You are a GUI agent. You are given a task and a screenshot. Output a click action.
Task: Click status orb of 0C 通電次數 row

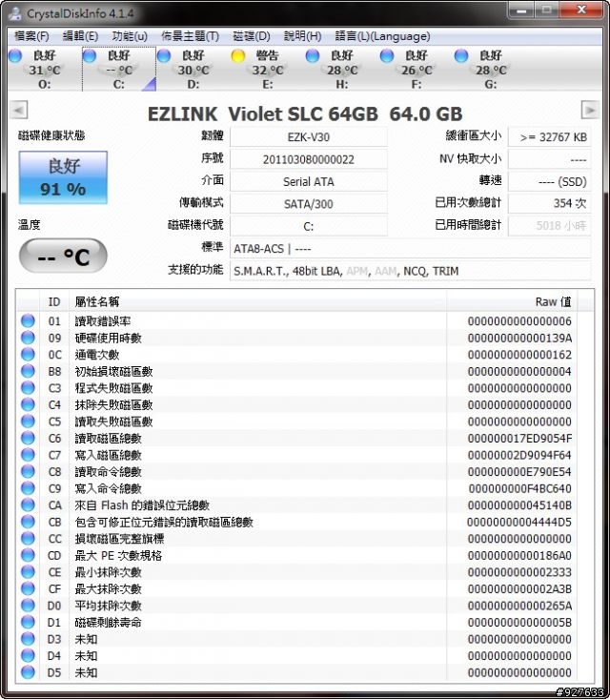[28, 354]
